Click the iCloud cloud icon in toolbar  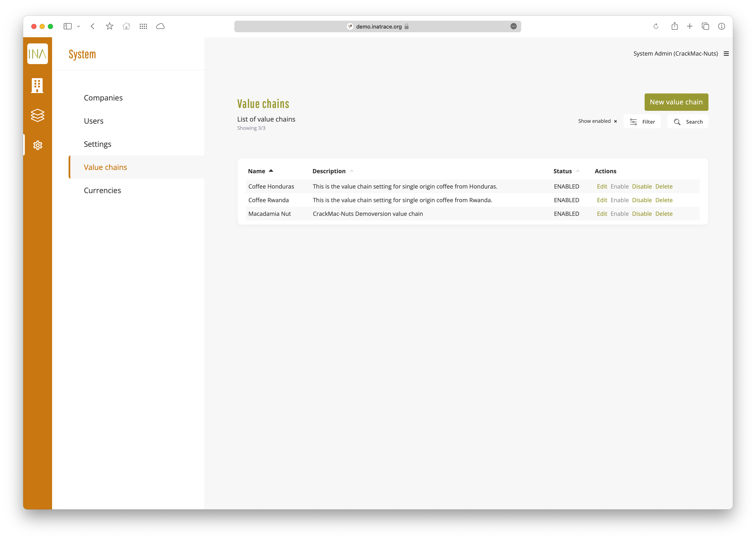pos(160,26)
